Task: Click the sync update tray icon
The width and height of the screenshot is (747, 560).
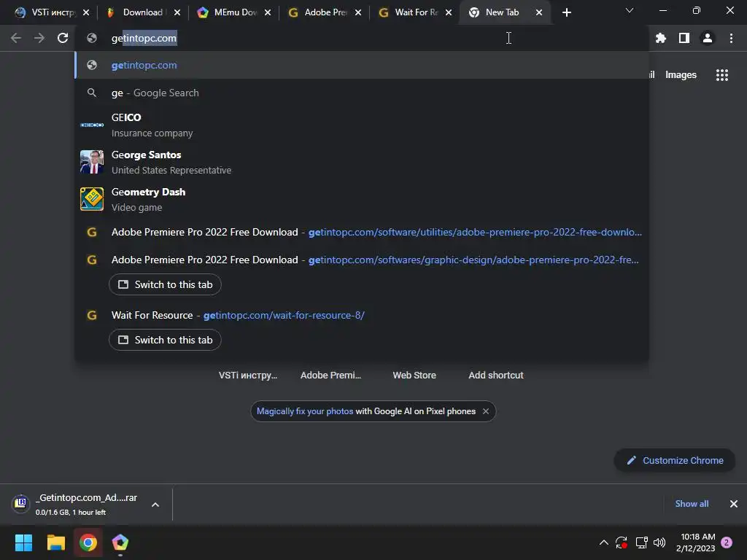Action: point(622,542)
